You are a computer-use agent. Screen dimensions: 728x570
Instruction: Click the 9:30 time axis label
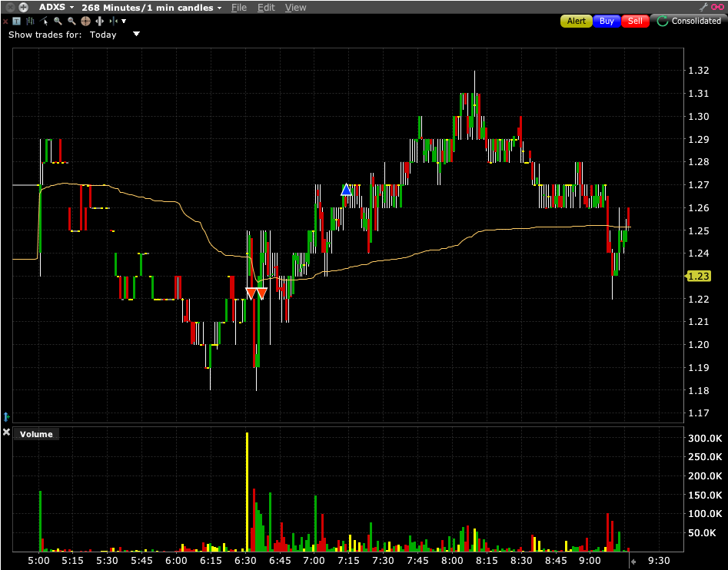[658, 561]
